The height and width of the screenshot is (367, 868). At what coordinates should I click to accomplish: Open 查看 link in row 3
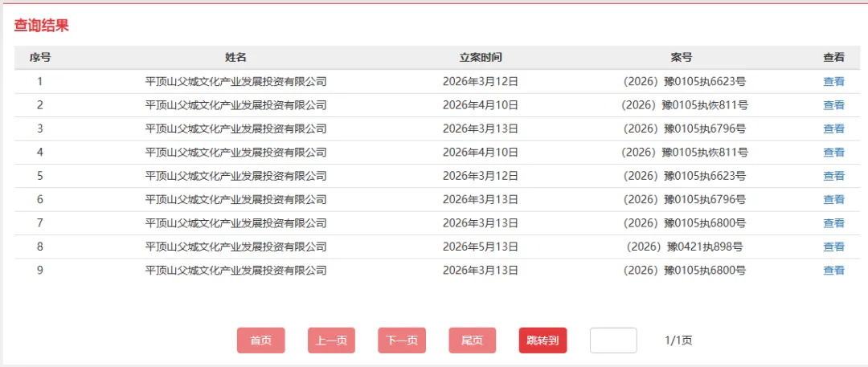pos(833,129)
